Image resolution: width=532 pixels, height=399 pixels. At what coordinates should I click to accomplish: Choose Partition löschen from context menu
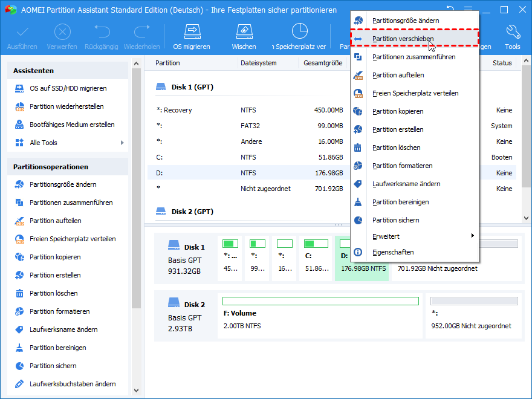[x=396, y=148]
